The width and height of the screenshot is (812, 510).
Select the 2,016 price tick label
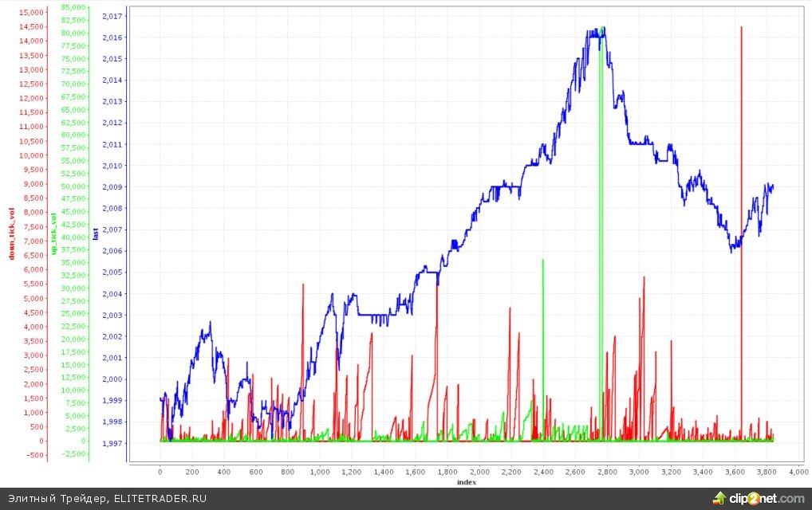point(112,37)
